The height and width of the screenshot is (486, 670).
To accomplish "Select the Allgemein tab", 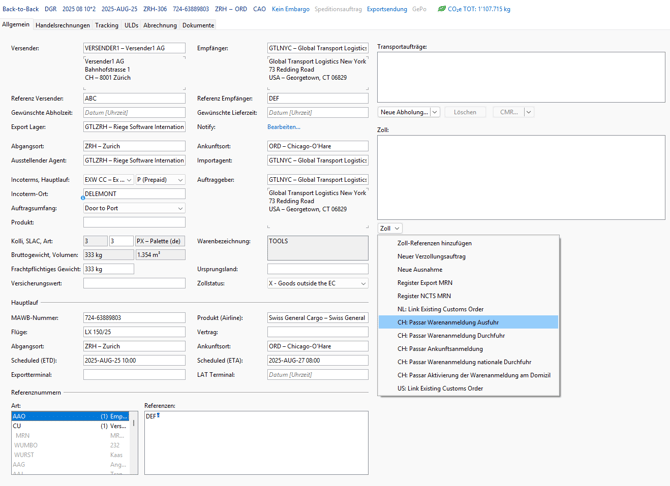I will (x=16, y=24).
